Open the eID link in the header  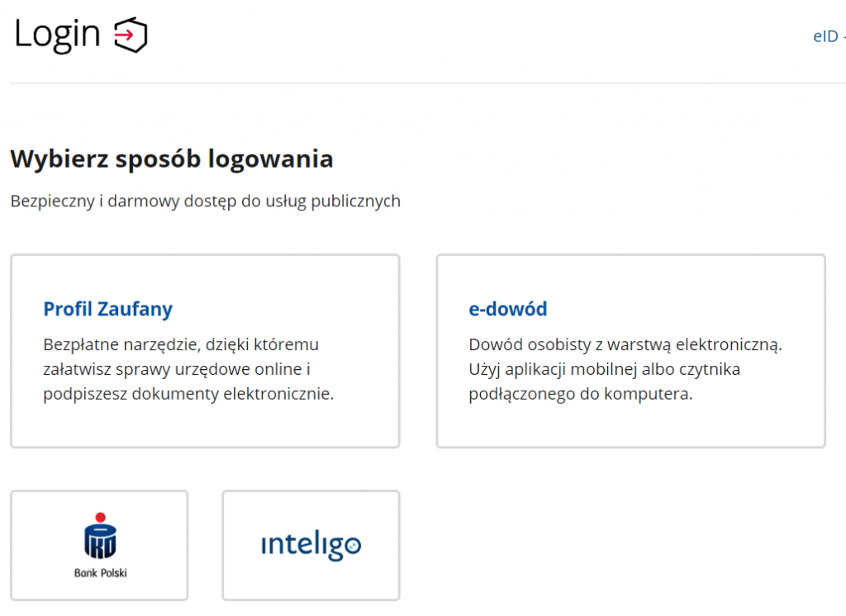[826, 36]
